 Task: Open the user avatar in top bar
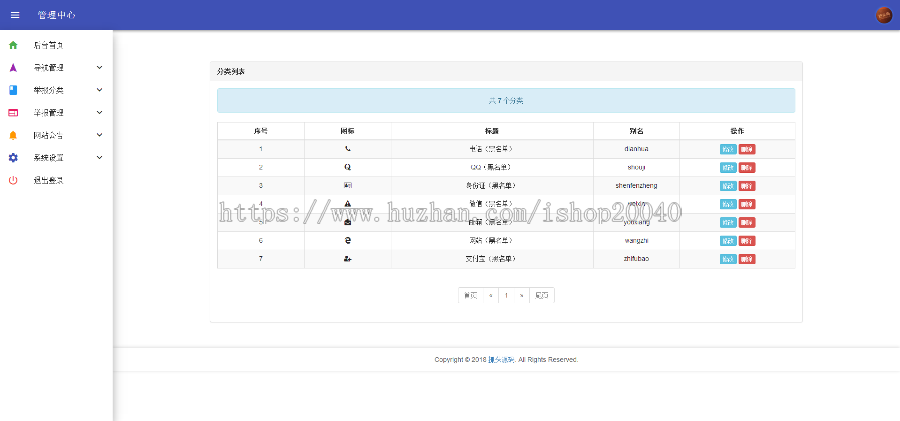tap(883, 15)
